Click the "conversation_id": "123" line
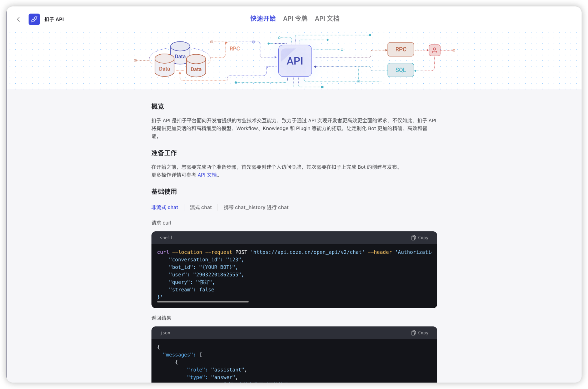Screen dimensions: 588x389 point(206,260)
